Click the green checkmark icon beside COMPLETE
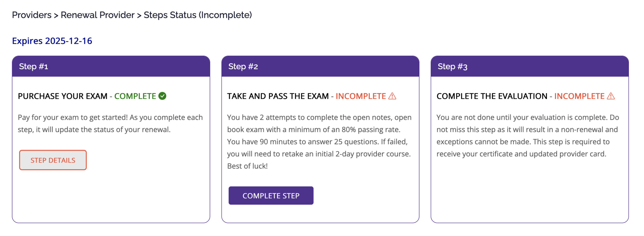644x236 pixels. pos(162,96)
